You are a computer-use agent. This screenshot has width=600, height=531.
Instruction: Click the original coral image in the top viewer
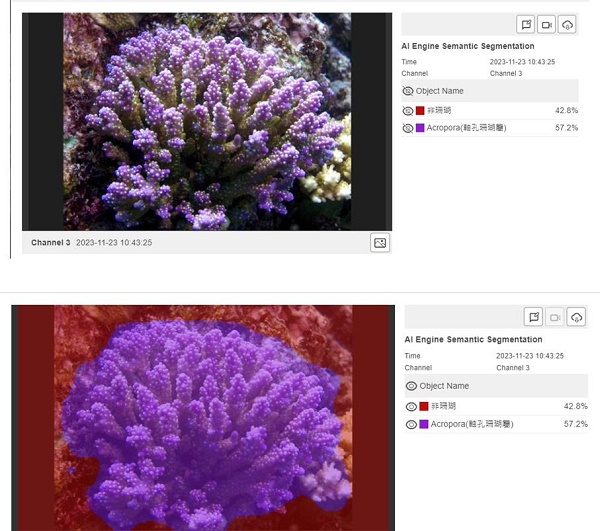pyautogui.click(x=207, y=121)
